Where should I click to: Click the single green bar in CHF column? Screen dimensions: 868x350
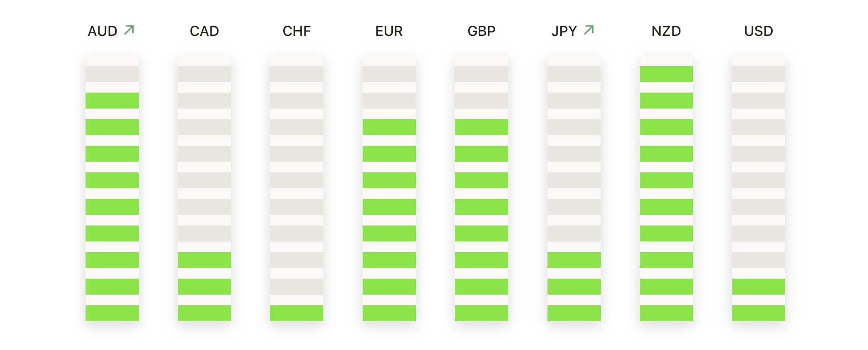297,313
